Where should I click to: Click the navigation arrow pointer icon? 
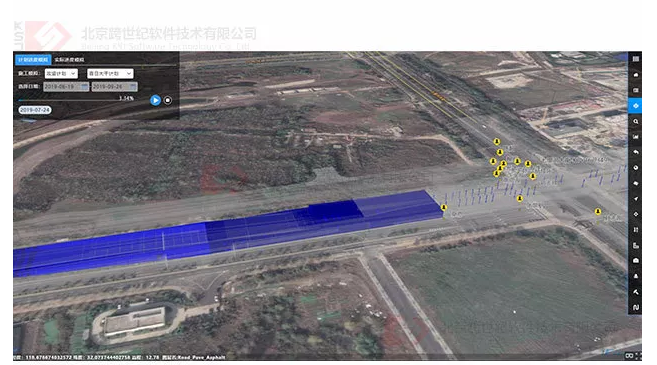click(635, 199)
